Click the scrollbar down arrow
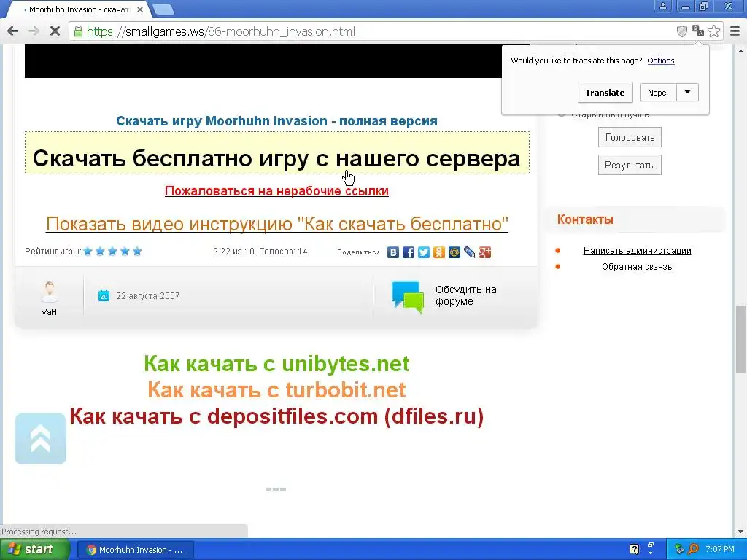 741,532
